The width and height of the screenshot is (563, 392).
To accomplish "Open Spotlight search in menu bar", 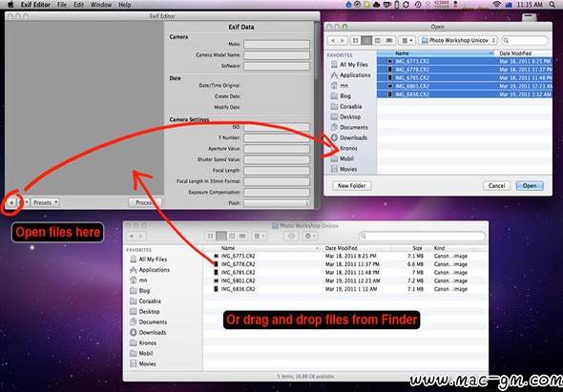I will [552, 5].
